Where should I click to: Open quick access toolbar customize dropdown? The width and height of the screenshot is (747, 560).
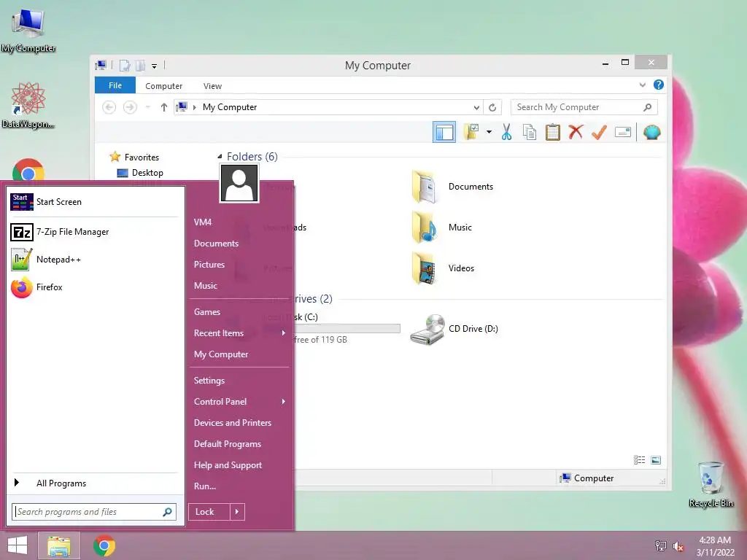coord(155,66)
